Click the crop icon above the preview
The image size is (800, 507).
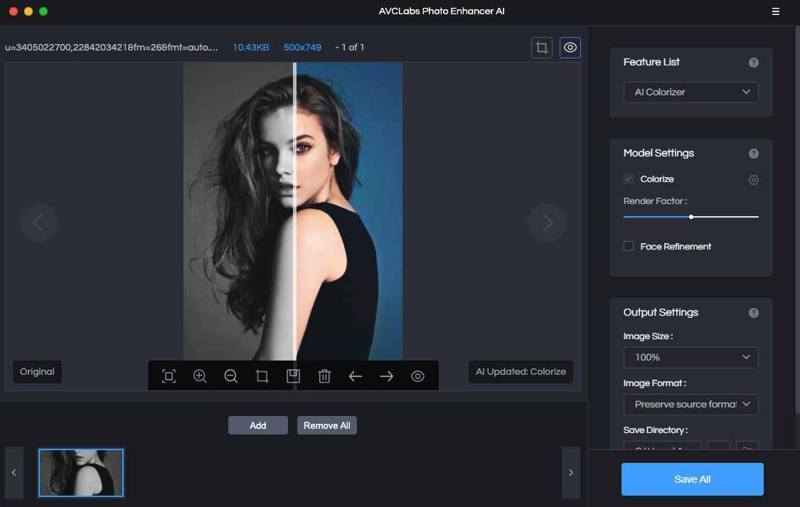pos(542,47)
